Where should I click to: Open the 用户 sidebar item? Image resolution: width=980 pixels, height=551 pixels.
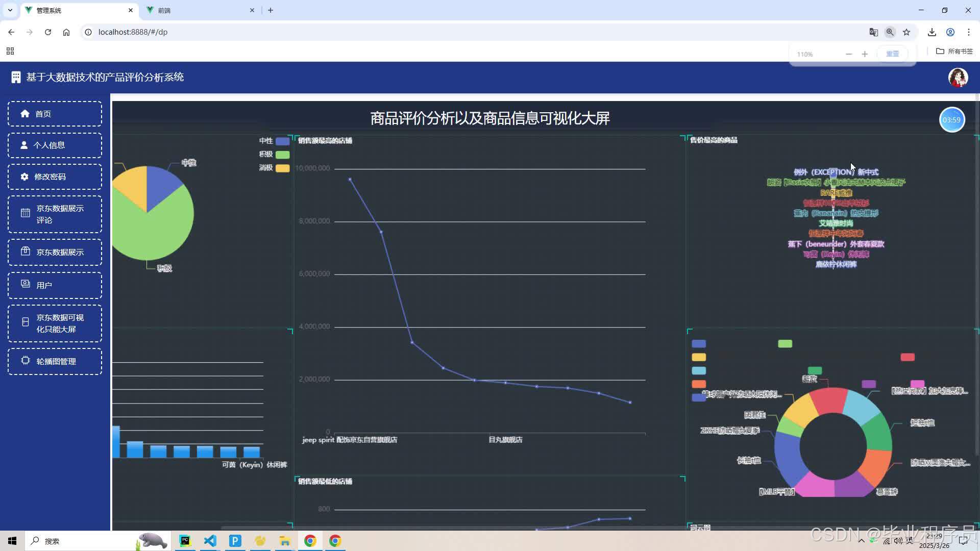click(x=55, y=285)
